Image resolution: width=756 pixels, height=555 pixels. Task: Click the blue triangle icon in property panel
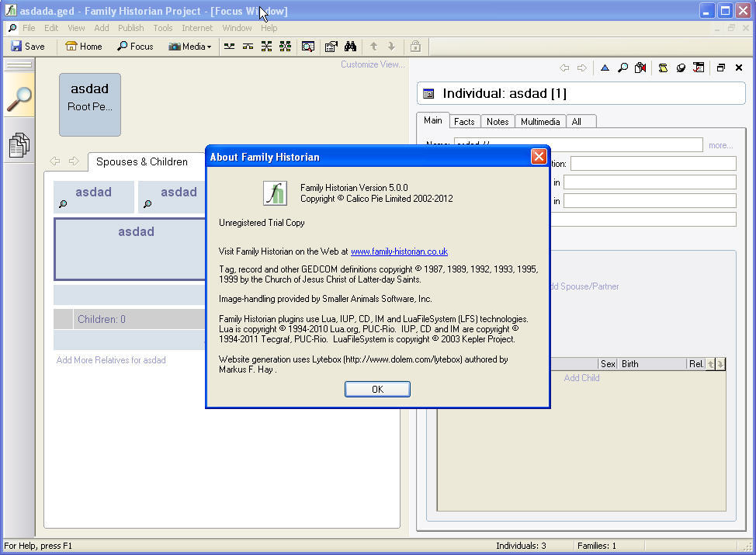(x=605, y=68)
